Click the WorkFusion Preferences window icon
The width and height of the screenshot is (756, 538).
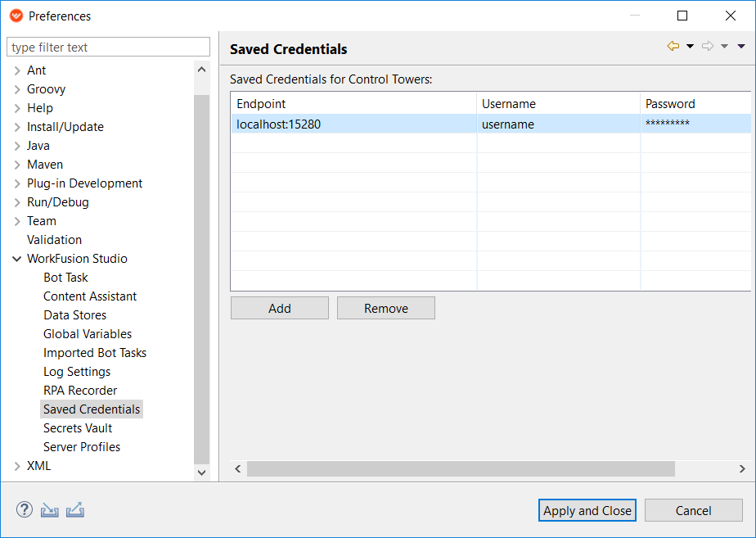coord(16,16)
